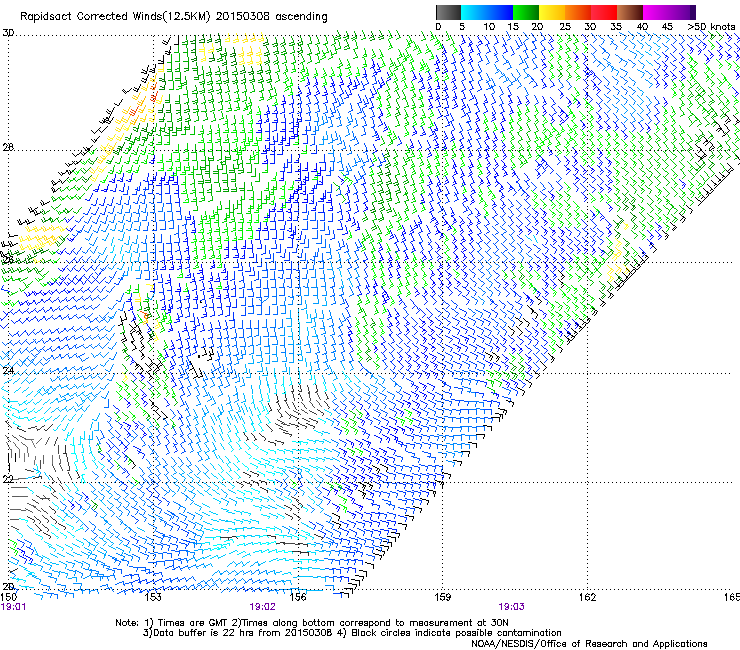This screenshot has width=740, height=650.
Task: Pick the green 15-20 knots legend color
Action: pos(526,12)
